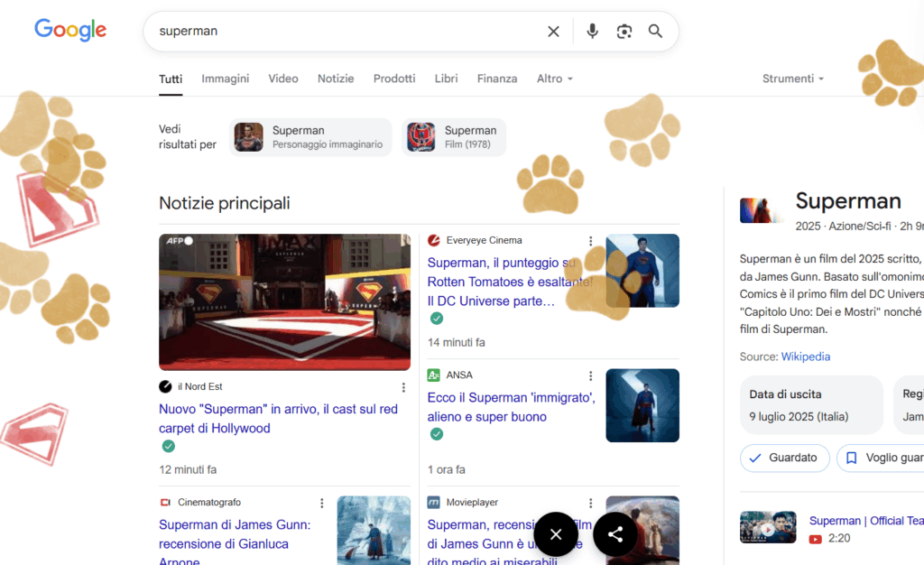Image resolution: width=924 pixels, height=565 pixels.
Task: Open Superman Official Teaser video link
Action: 866,521
